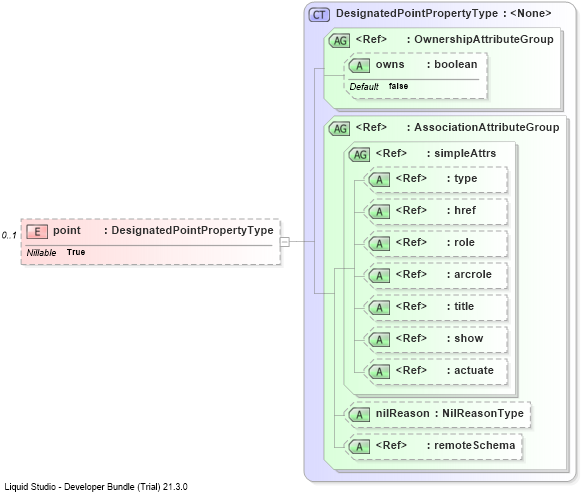Click the CT icon of DesignatedPointPropertyType
The height and width of the screenshot is (492, 581).
(x=319, y=15)
